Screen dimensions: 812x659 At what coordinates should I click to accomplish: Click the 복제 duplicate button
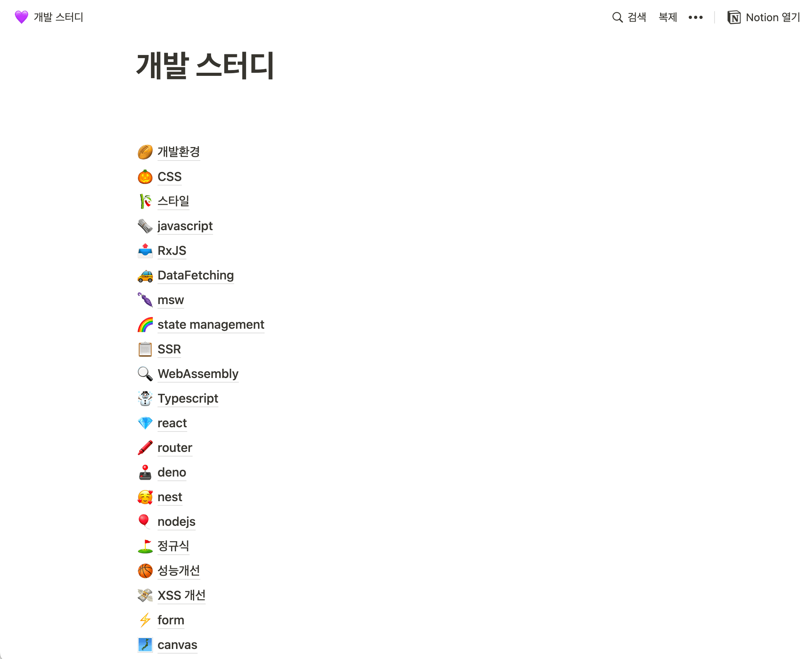click(668, 17)
